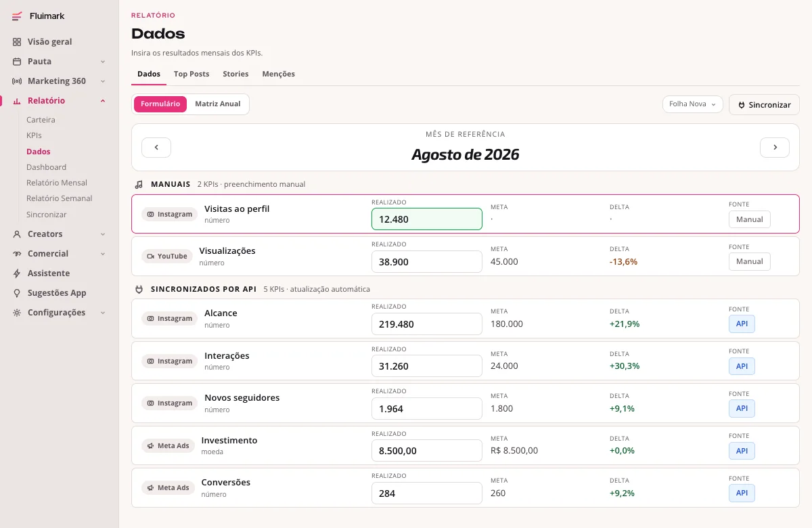Expand the Pauta menu chevron
812x528 pixels.
(103, 62)
